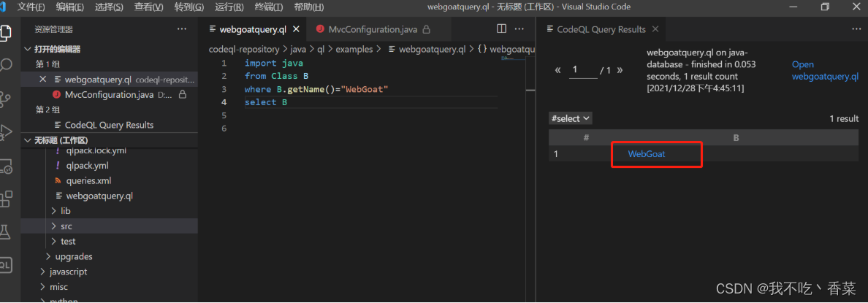Viewport: 868px width, 303px height.
Task: Open the Source Control icon
Action: [5, 99]
